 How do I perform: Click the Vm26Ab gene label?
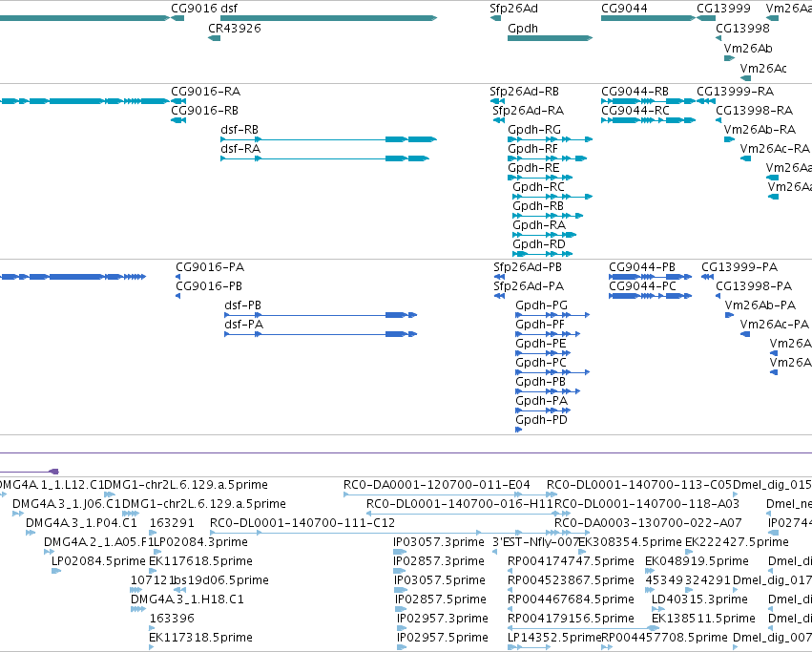tap(748, 49)
